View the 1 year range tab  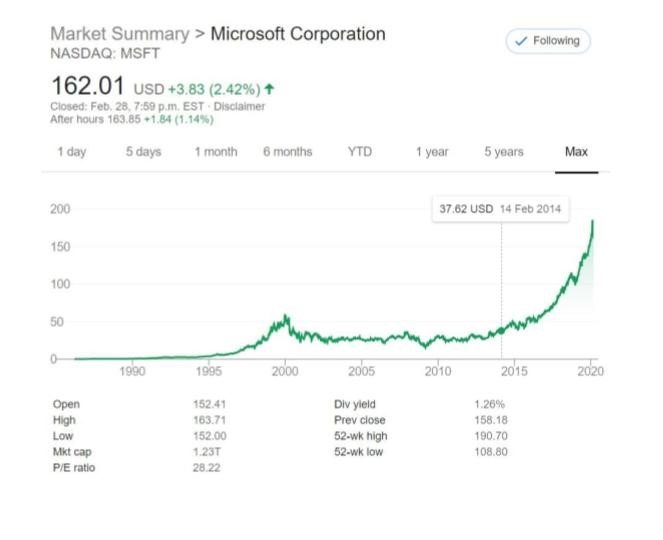(x=432, y=152)
